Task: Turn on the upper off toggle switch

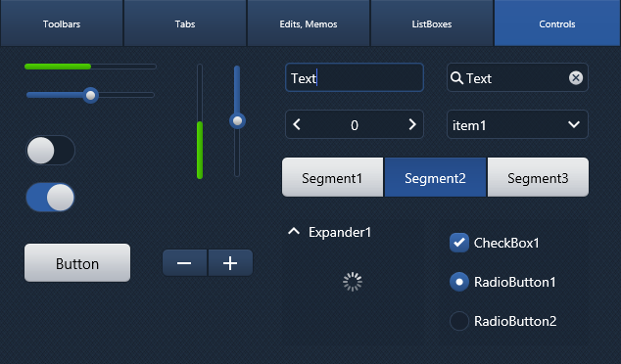Action: coord(50,151)
